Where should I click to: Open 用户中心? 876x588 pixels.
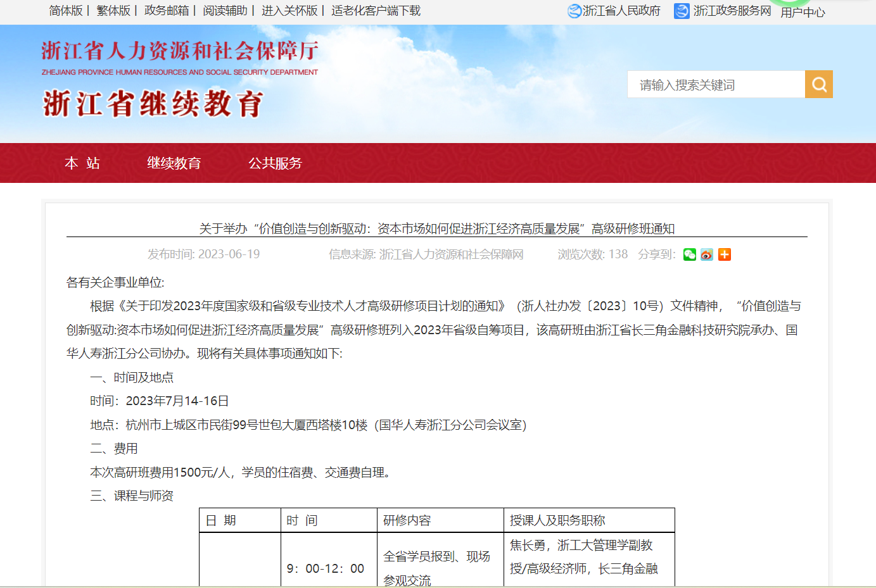click(x=803, y=12)
